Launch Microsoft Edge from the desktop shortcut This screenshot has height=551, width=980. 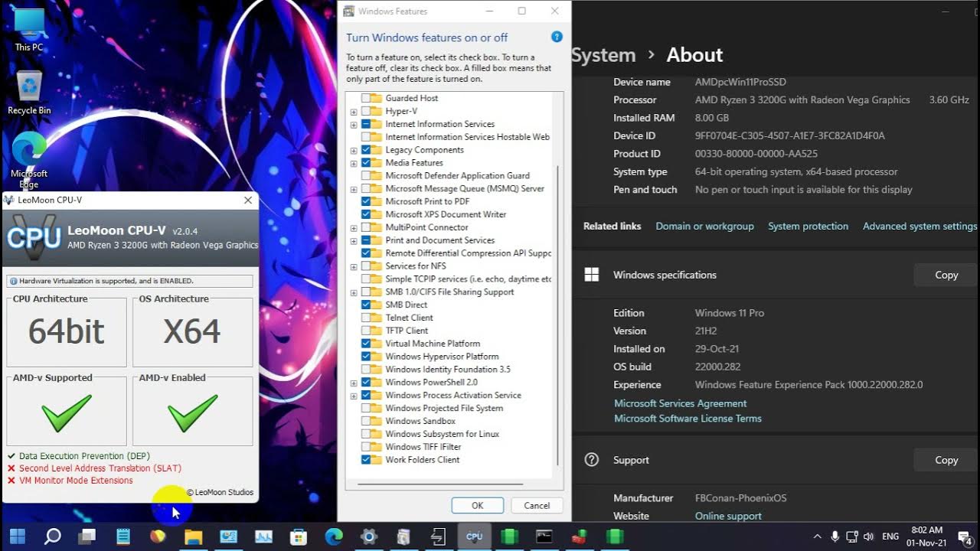29,159
